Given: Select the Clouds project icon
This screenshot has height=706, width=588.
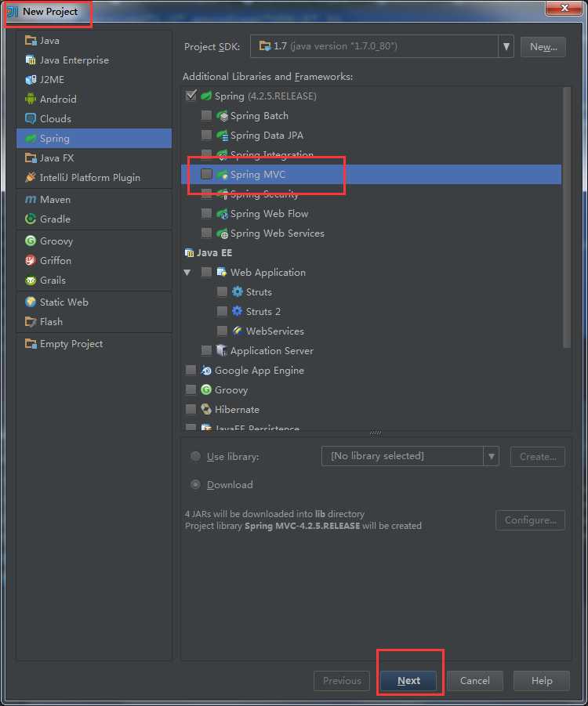Looking at the screenshot, I should point(31,118).
